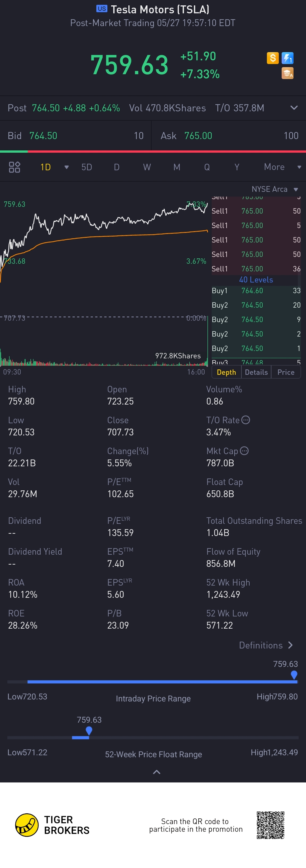Tap the P/E TTM 102.65 value

click(x=120, y=494)
